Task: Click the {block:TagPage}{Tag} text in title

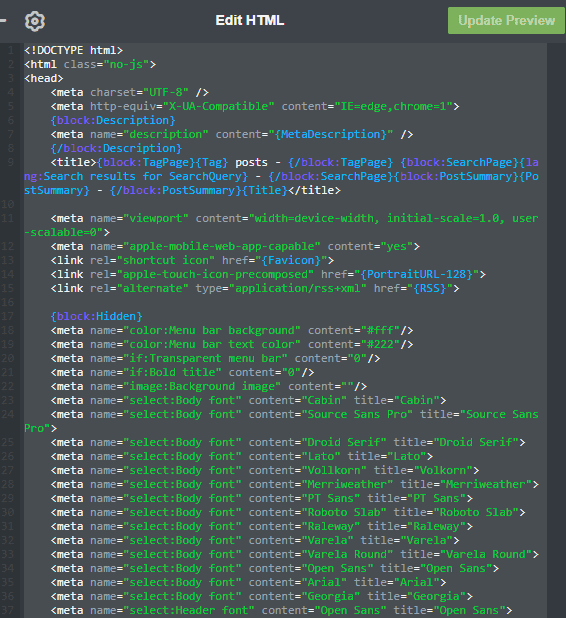Action: 162,162
